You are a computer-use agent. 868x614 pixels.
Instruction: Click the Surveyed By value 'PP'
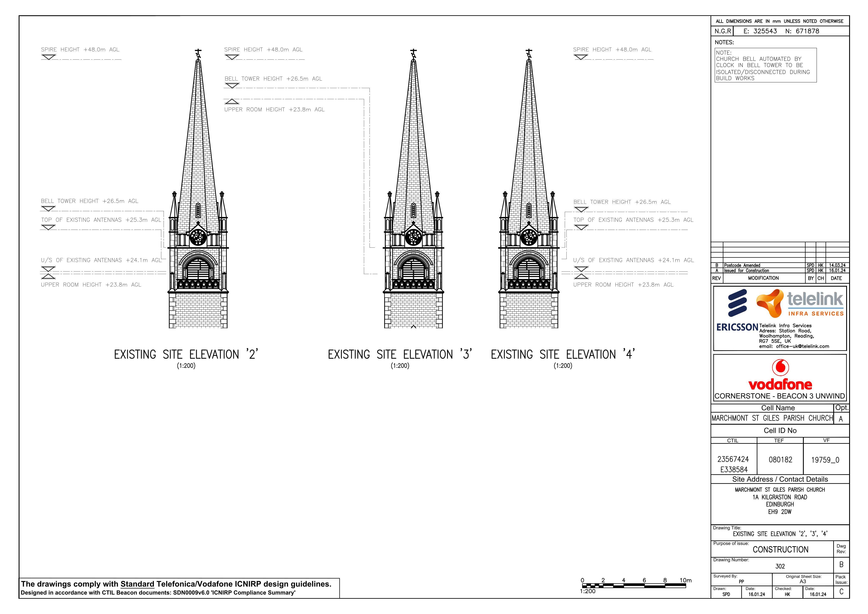741,582
